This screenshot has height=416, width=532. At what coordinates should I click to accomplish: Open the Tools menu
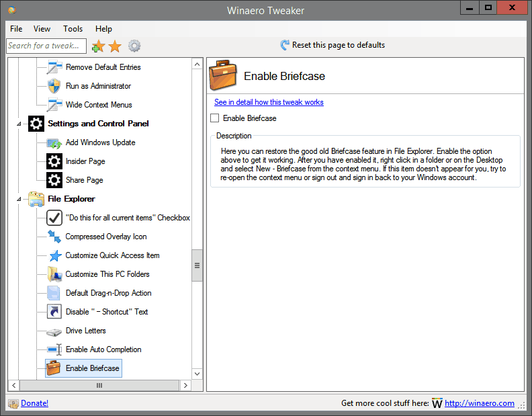point(73,29)
